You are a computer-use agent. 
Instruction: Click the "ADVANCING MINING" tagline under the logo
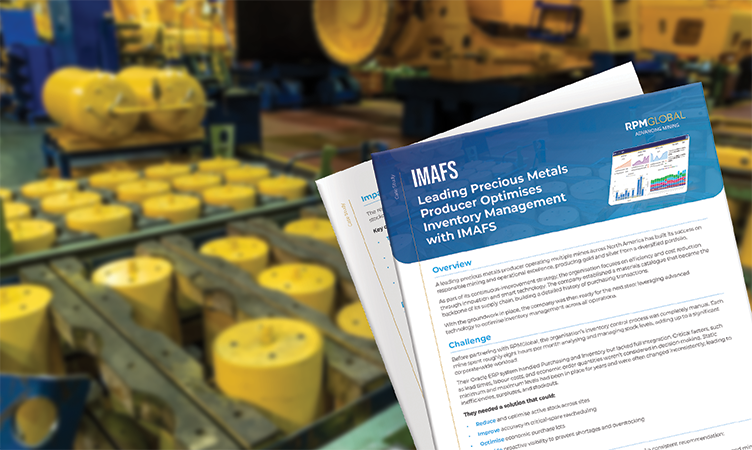click(x=657, y=130)
